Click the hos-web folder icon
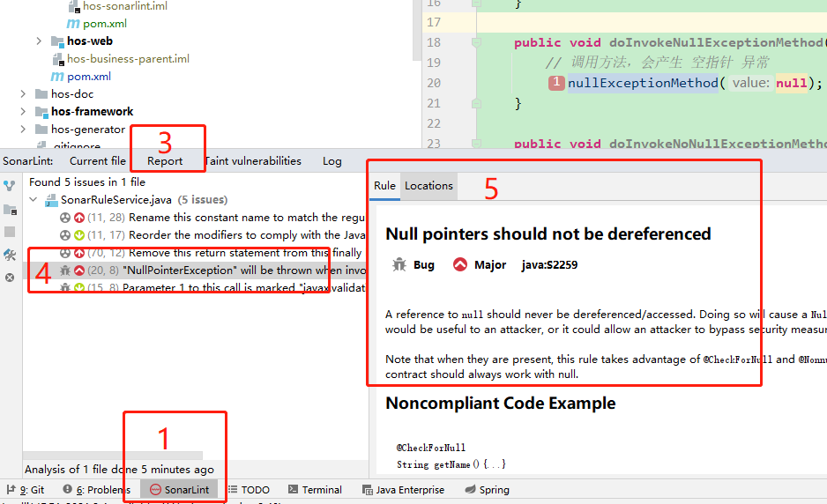The image size is (827, 504). click(57, 41)
